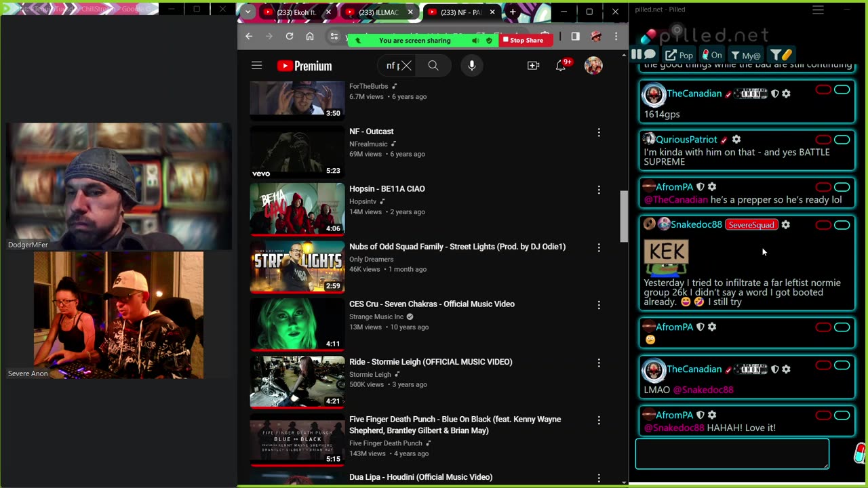
Task: Pop out the pilled.net chat
Action: pyautogui.click(x=679, y=56)
